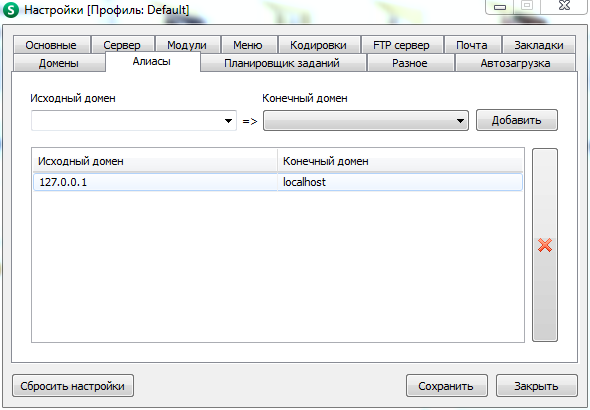Open the Основные tab
This screenshot has height=410, width=590.
[51, 45]
